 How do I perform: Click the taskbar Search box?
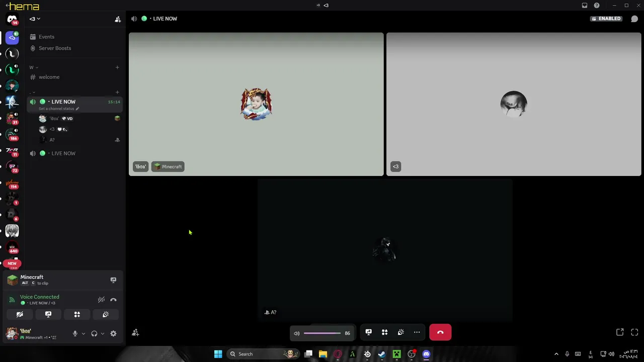263,354
